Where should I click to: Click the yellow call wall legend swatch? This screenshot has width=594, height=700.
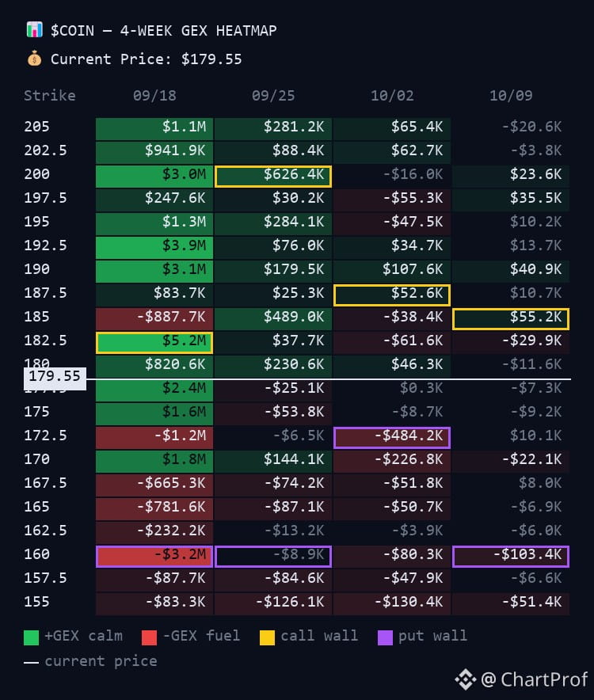point(267,637)
